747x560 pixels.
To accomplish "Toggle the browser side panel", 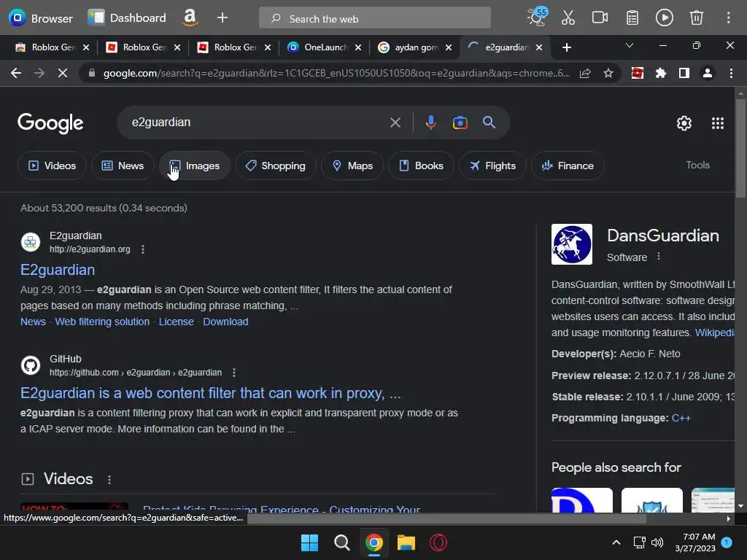I will [x=684, y=74].
